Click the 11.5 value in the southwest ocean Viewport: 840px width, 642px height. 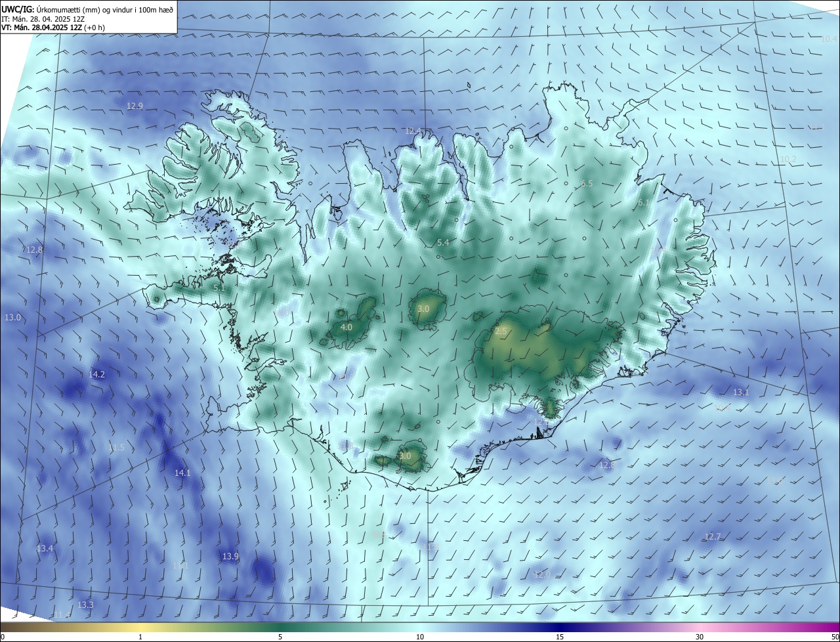pyautogui.click(x=116, y=447)
